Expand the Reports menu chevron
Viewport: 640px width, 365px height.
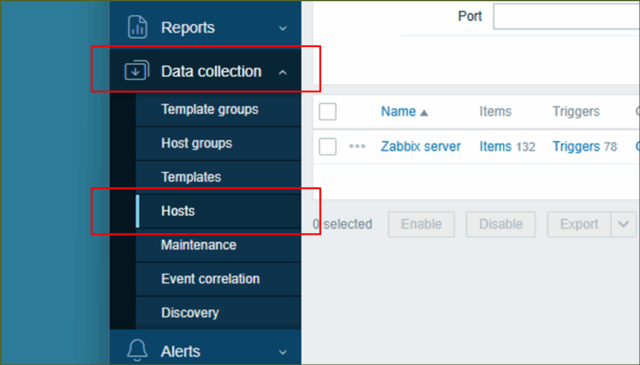[282, 29]
